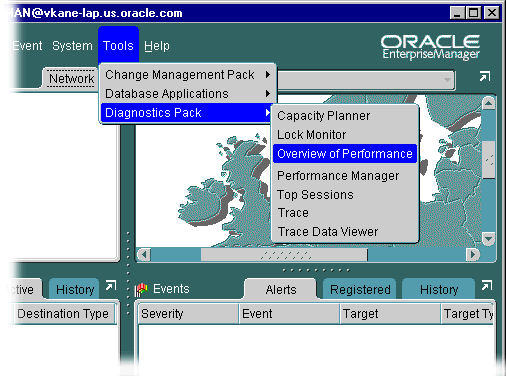506x376 pixels.
Task: Click the vertical map scrollbar thumb
Action: point(489,159)
